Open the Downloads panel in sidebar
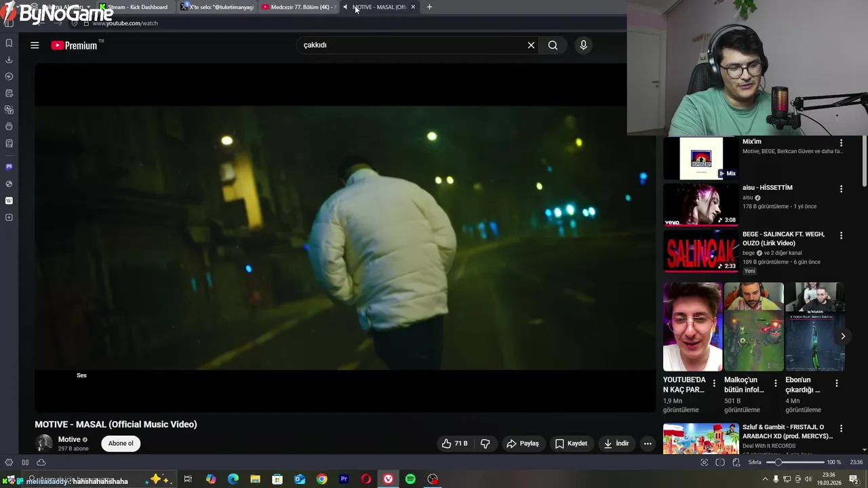 click(9, 60)
